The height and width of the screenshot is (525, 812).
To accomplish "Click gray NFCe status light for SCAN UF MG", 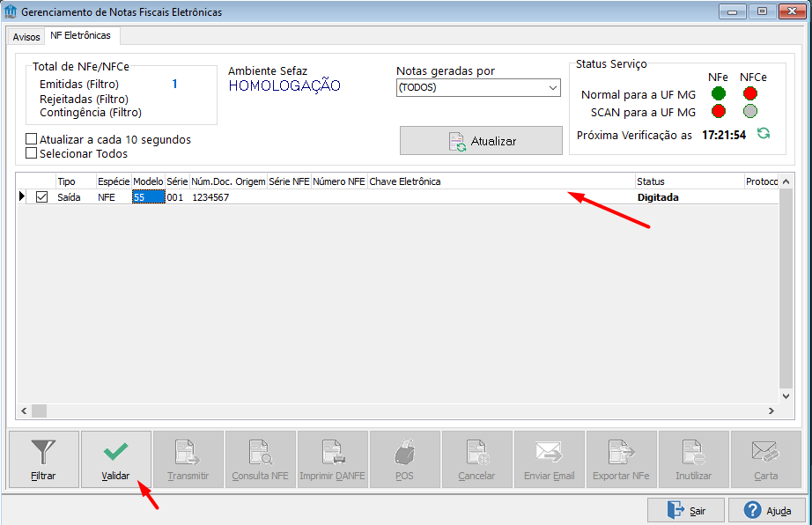I will 749,111.
